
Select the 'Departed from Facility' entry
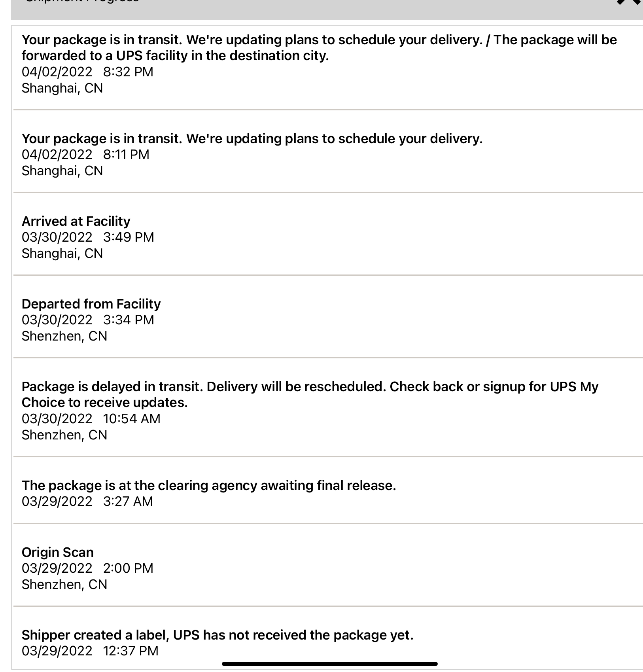(x=91, y=304)
